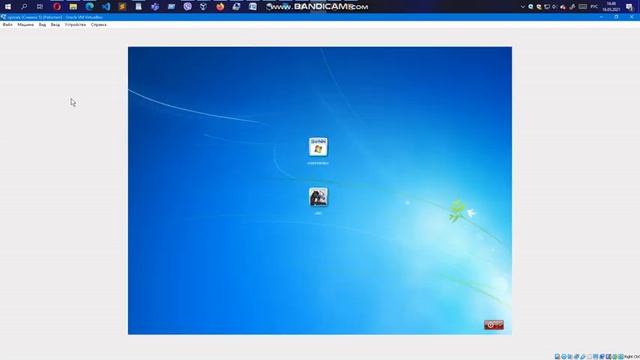The width and height of the screenshot is (640, 360).
Task: Launch the Opera browser from the taskbar
Action: [57, 7]
